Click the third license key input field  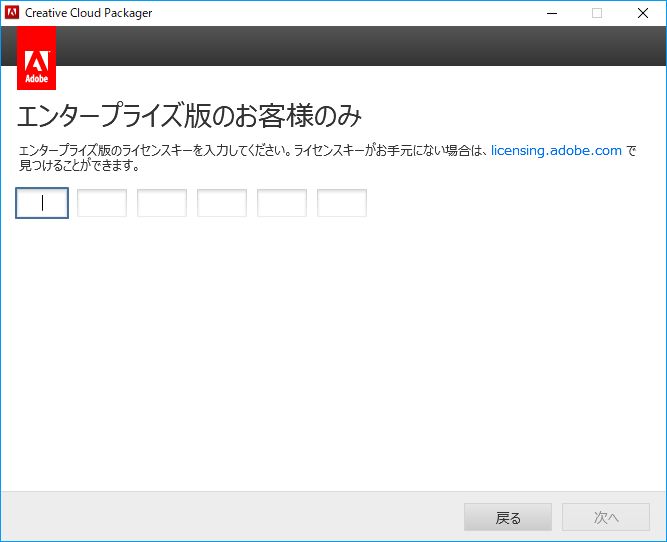point(162,203)
